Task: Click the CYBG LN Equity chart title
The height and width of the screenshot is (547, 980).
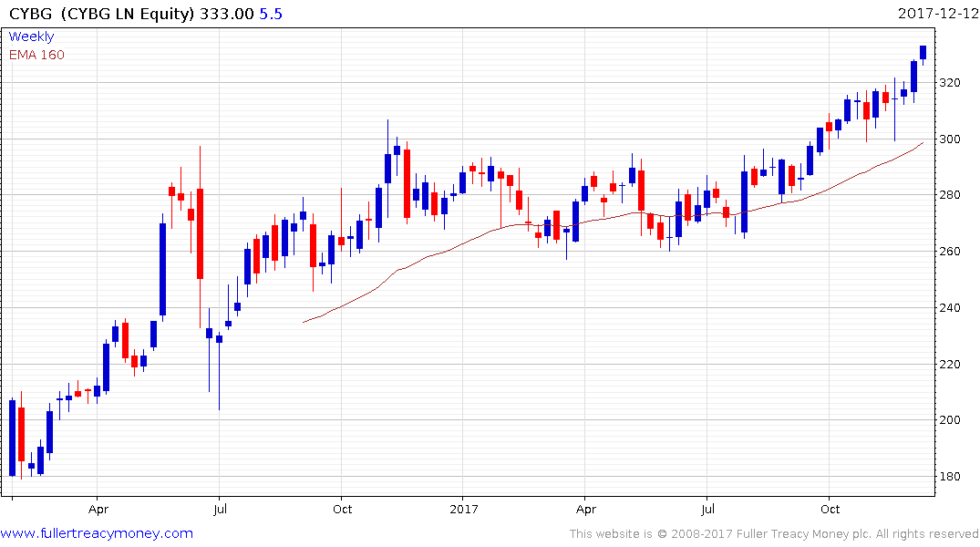Action: point(101,14)
